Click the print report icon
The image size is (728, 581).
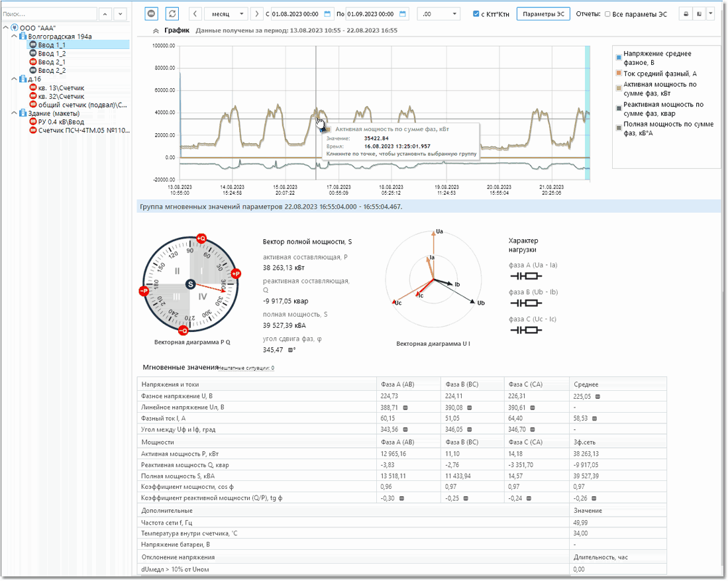686,14
